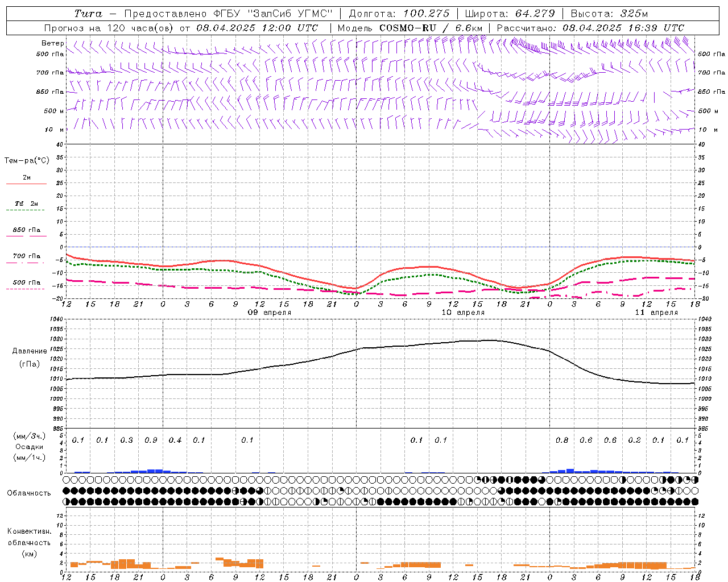Click the latitude value "Широта: 64.279"
This screenshot has height=582, width=728.
coord(510,14)
